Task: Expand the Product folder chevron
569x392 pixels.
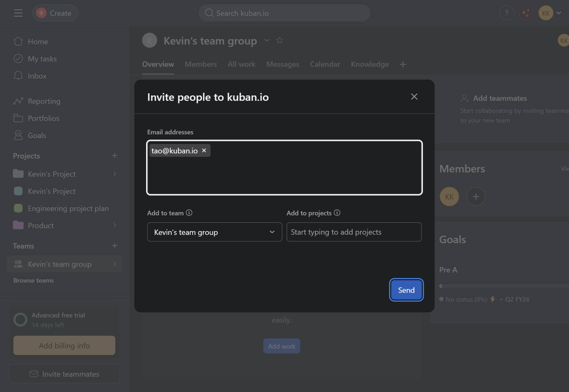Action: click(115, 225)
